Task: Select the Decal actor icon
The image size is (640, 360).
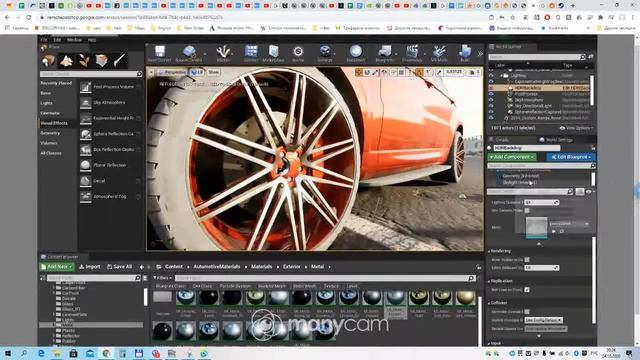Action: pos(86,181)
